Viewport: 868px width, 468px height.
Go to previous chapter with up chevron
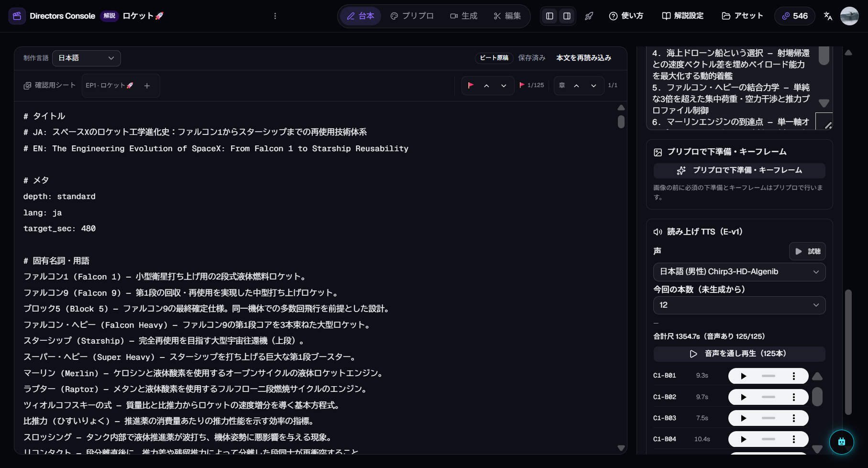(576, 86)
